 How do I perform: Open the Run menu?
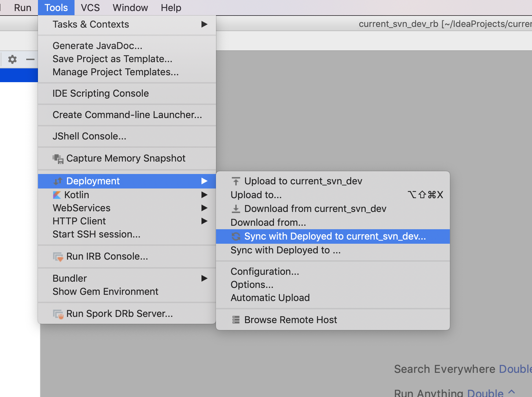pyautogui.click(x=23, y=8)
